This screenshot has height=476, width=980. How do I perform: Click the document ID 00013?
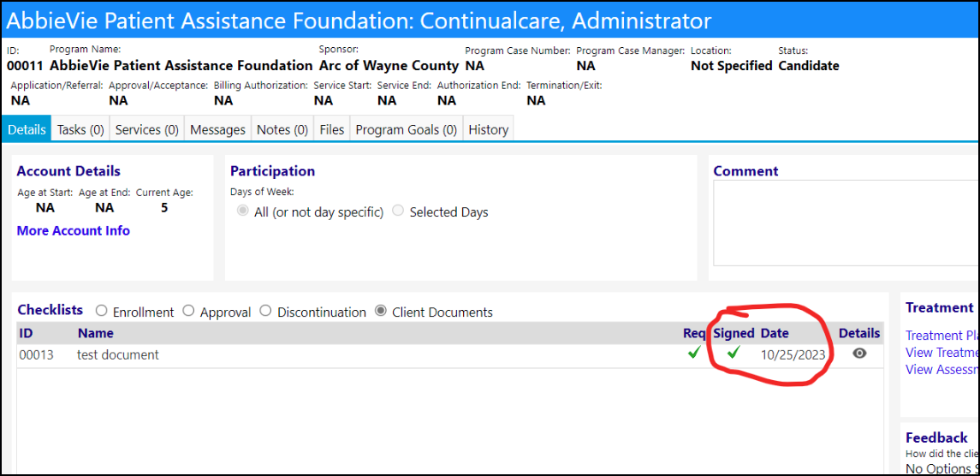point(36,354)
